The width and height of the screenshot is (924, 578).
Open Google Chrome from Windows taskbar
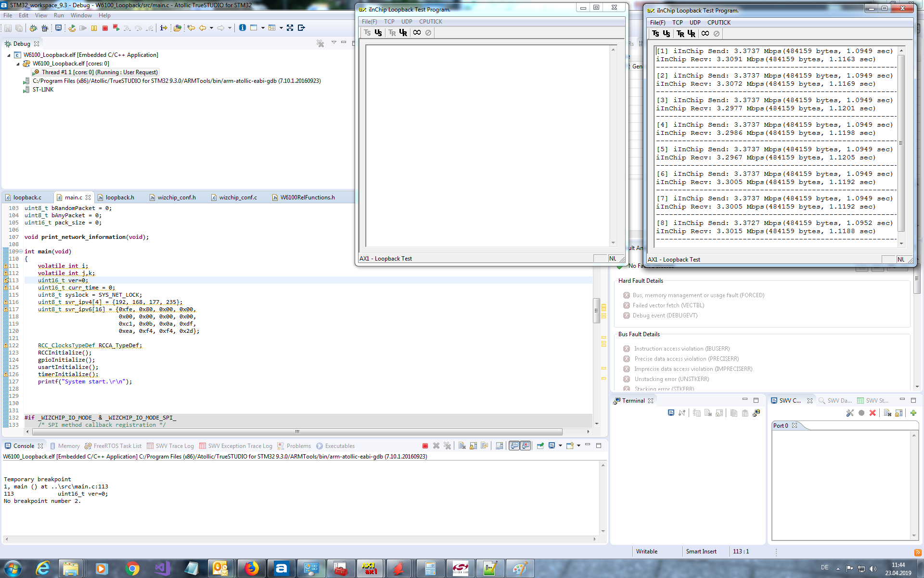(132, 569)
